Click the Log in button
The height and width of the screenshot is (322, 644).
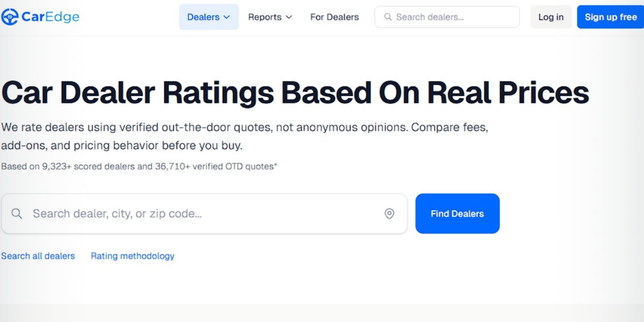point(551,17)
